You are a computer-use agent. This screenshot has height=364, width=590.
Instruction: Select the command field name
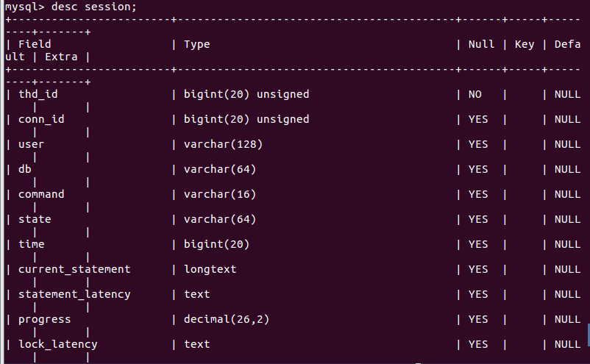tap(41, 194)
